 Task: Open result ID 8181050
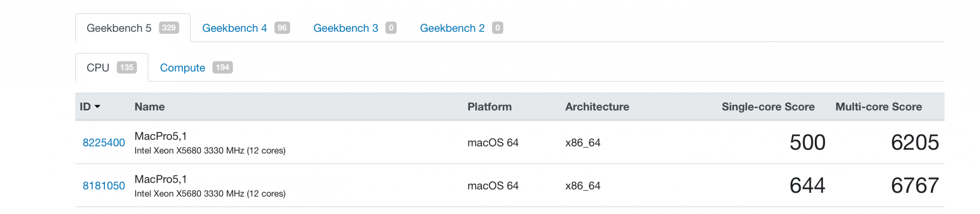pyautogui.click(x=103, y=186)
